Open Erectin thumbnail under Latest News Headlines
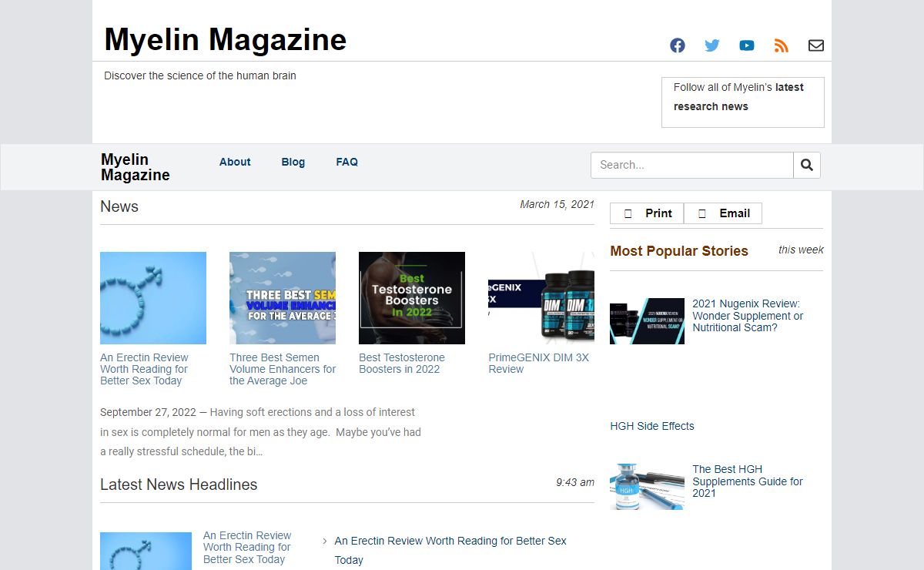This screenshot has height=570, width=924. click(146, 551)
